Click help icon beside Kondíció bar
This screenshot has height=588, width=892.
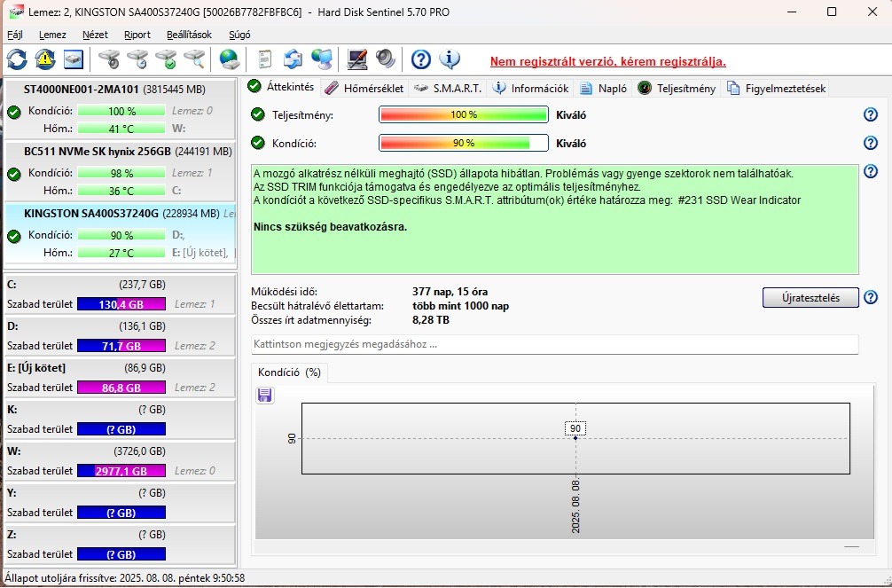point(871,143)
